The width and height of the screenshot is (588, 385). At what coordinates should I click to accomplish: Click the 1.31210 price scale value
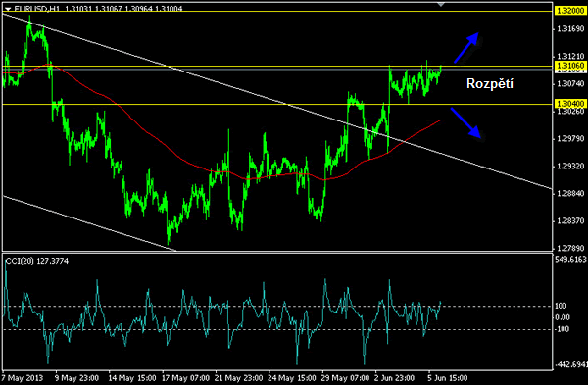coord(570,56)
